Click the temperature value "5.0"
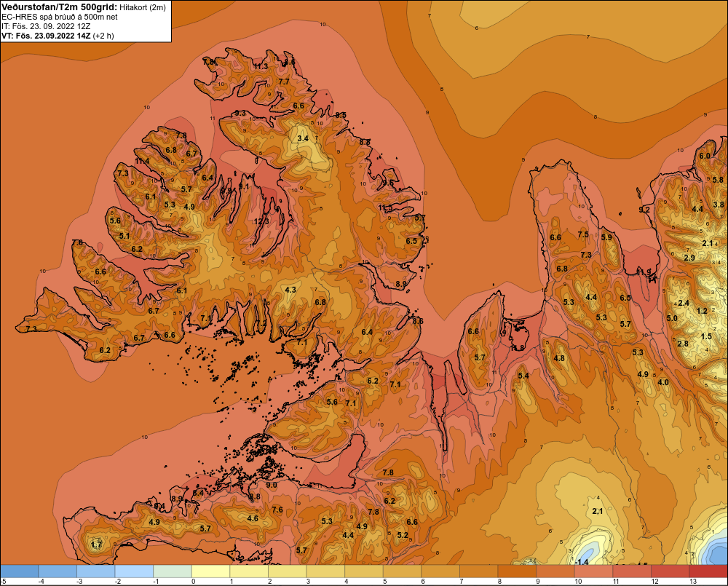 pos(672,318)
